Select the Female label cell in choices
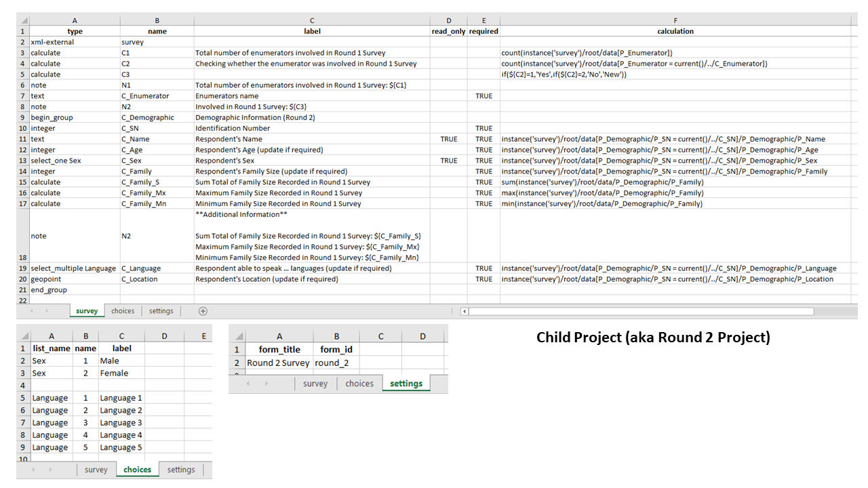Viewport: 868px width, 488px height. coord(121,373)
